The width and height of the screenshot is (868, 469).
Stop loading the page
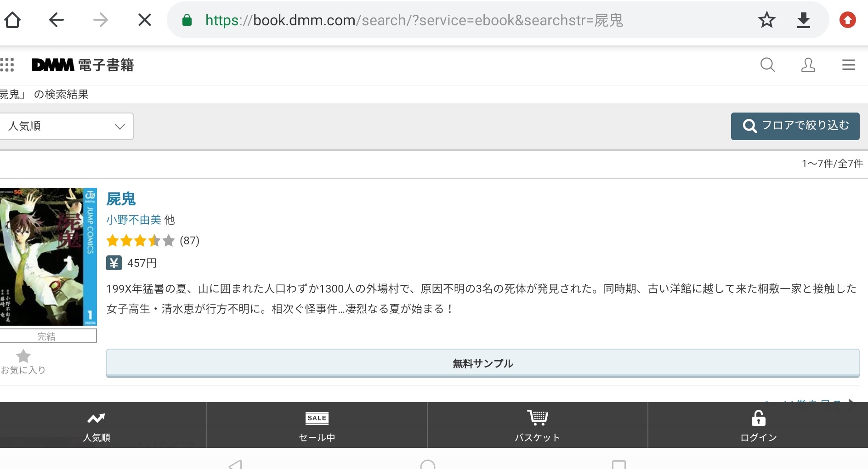(145, 20)
